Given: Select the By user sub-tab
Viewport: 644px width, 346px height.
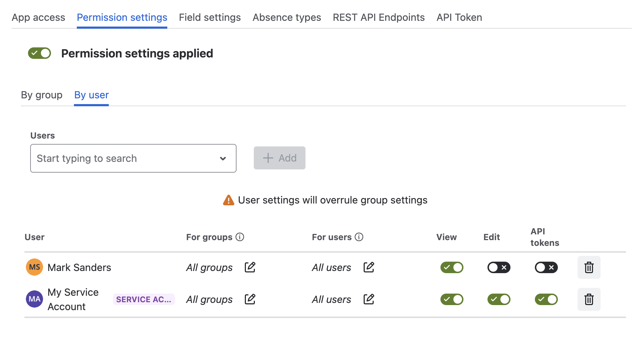Looking at the screenshot, I should [92, 95].
